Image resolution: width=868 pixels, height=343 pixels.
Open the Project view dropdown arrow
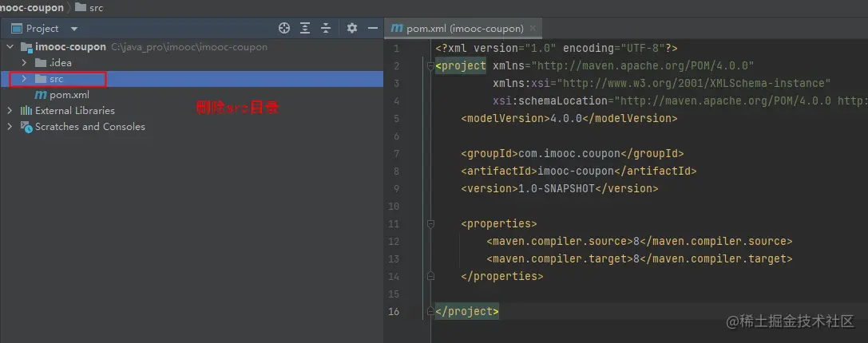(x=74, y=29)
